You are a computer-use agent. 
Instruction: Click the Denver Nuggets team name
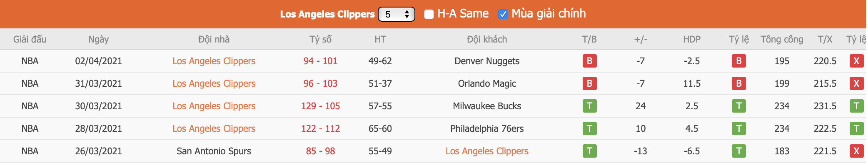487,61
